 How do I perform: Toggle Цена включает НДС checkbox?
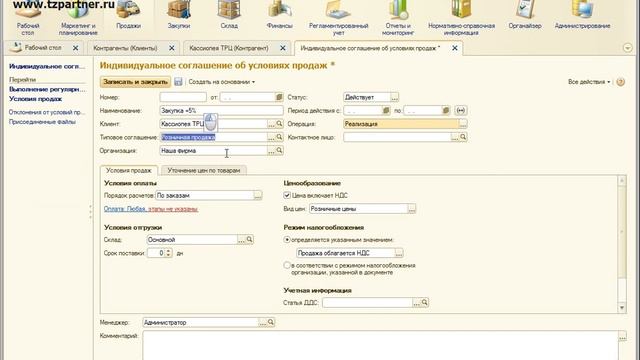(x=287, y=196)
